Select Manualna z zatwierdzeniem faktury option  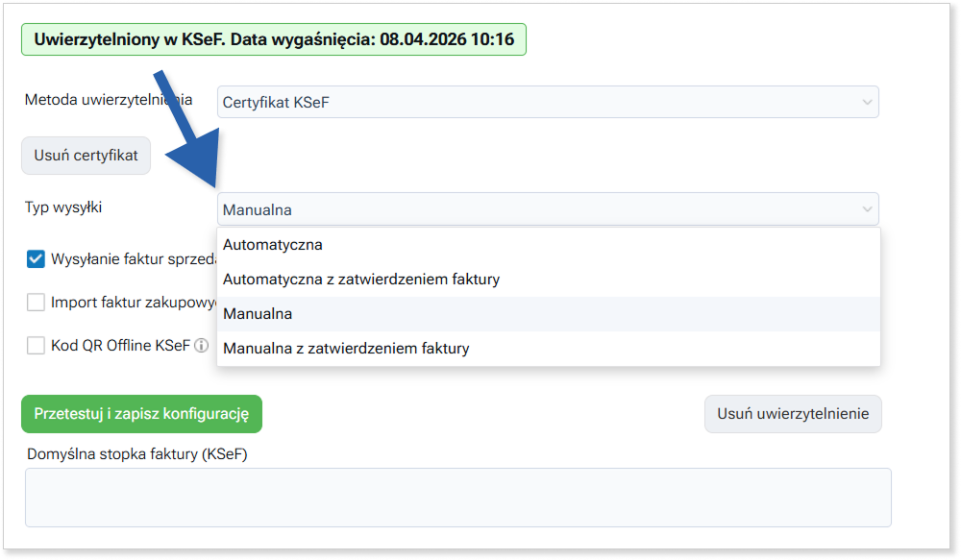coord(346,349)
